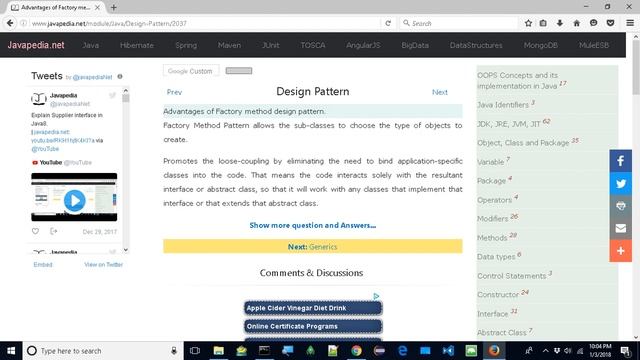The width and height of the screenshot is (640, 360).
Task: Open the DataStructures menu item
Action: (476, 45)
